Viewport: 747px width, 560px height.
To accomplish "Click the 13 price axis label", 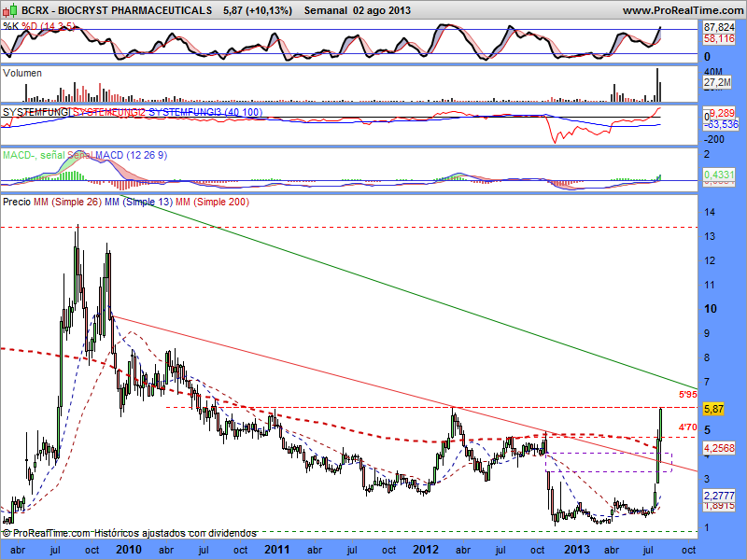I will pyautogui.click(x=710, y=236).
